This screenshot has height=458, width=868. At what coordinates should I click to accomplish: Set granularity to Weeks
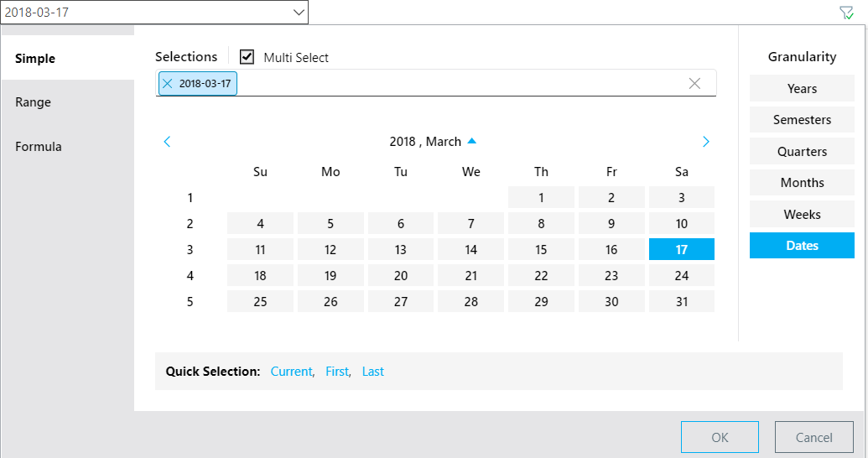(802, 215)
